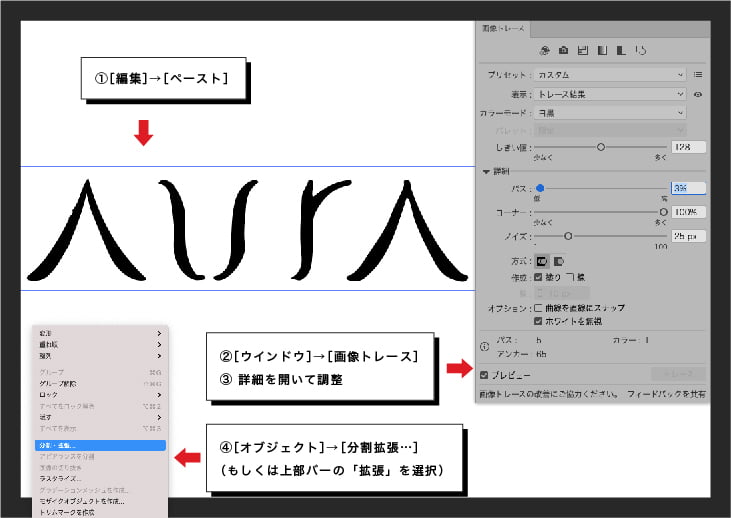The height and width of the screenshot is (518, 731).
Task: Select ラスタライズ… in the menu
Action: click(x=60, y=479)
